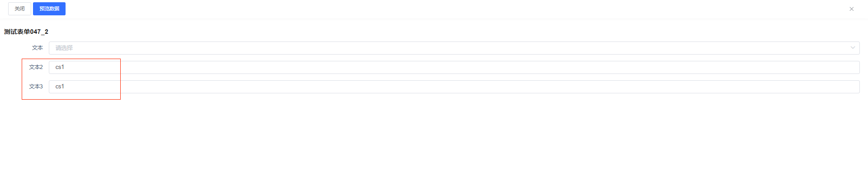Click the middle of the 文本 combo box
The image size is (868, 193).
pos(454,48)
